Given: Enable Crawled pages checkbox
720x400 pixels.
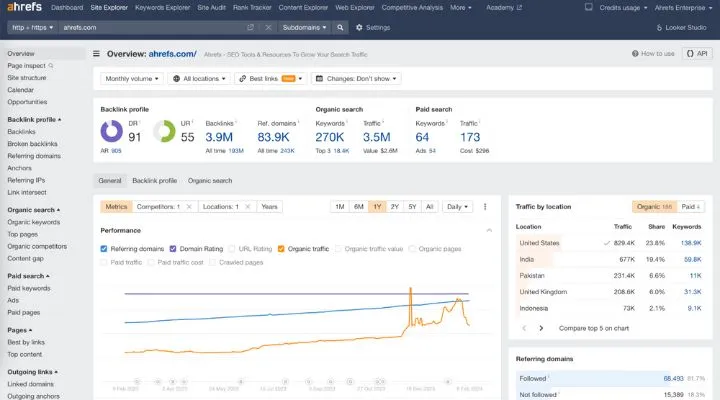Looking at the screenshot, I should 212,263.
